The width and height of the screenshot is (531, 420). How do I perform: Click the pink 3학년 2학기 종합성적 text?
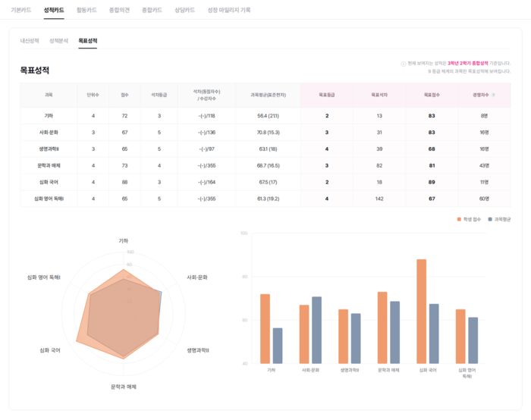(x=468, y=63)
